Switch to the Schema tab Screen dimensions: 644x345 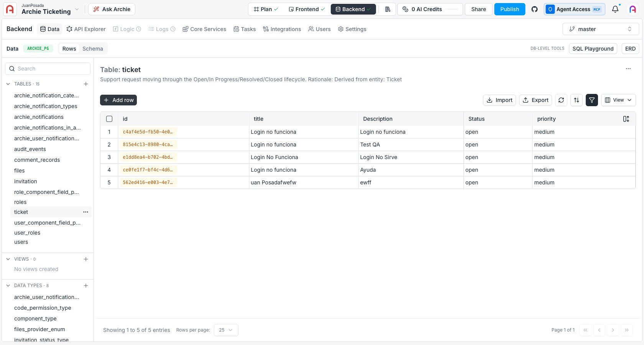[93, 49]
